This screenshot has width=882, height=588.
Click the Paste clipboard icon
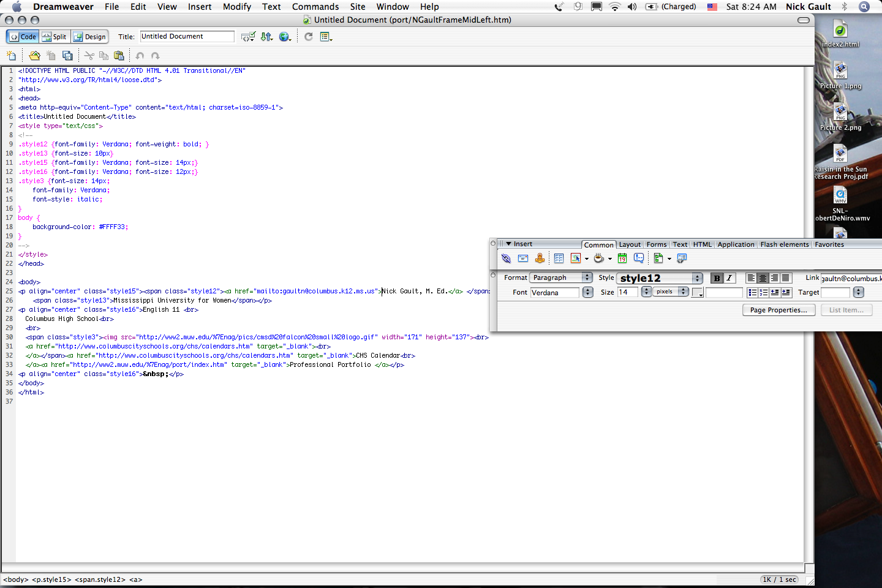tap(119, 56)
